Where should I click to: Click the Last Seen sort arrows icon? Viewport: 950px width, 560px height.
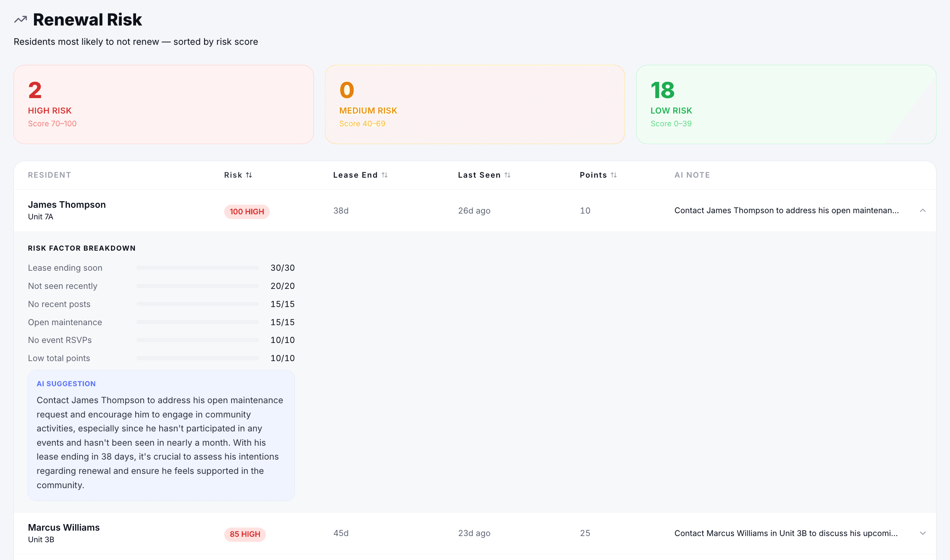(507, 175)
